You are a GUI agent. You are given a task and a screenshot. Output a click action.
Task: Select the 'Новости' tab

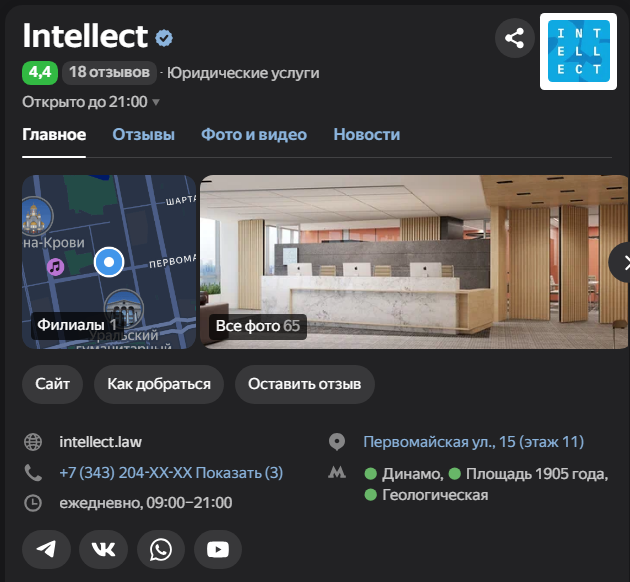tap(366, 135)
